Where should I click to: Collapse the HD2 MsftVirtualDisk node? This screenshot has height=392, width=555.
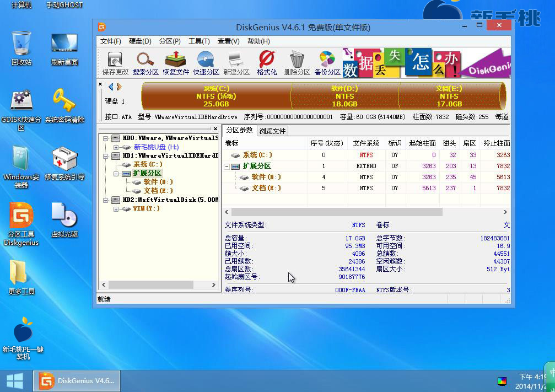(x=105, y=200)
